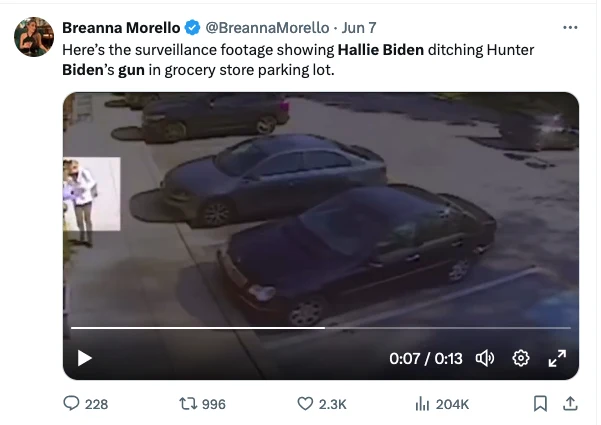Click the 0:07 / 0:13 time display
This screenshot has width=601, height=425.
(x=426, y=359)
